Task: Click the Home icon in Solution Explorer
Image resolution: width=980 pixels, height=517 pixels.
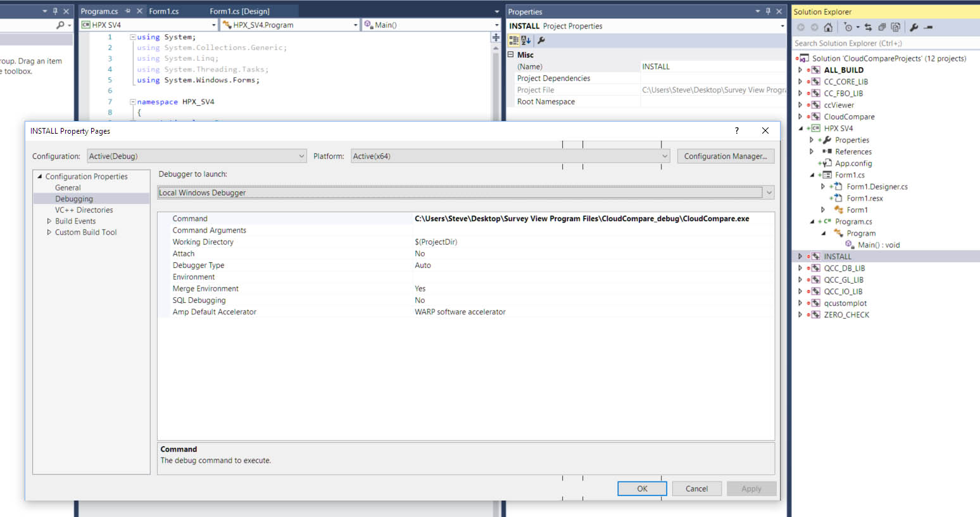Action: (827, 27)
